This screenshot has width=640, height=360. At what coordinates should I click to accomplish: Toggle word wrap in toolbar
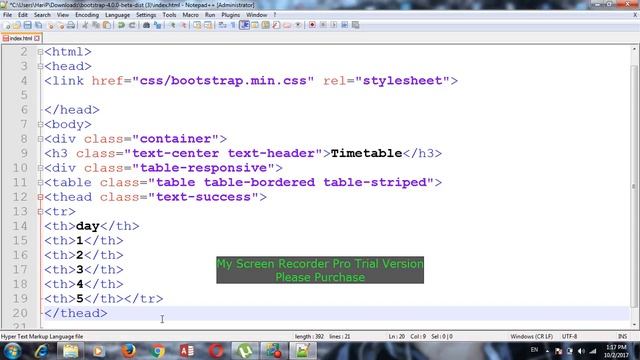click(222, 25)
